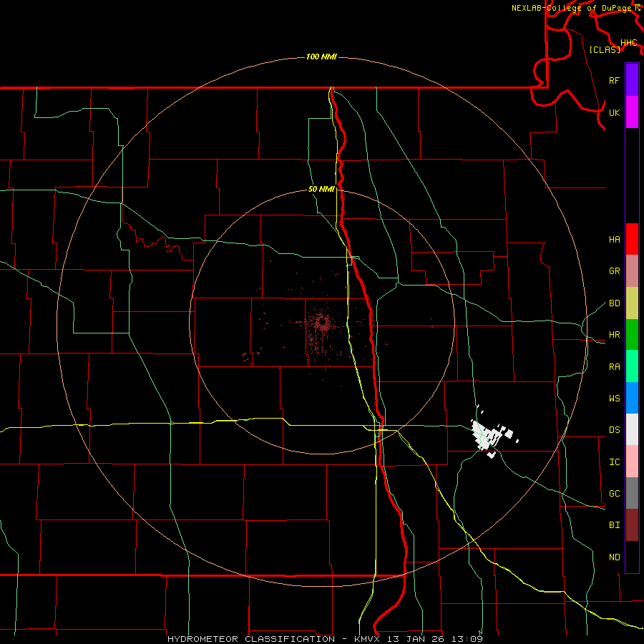
Task: Click the RF purple legend swatch
Action: point(632,80)
